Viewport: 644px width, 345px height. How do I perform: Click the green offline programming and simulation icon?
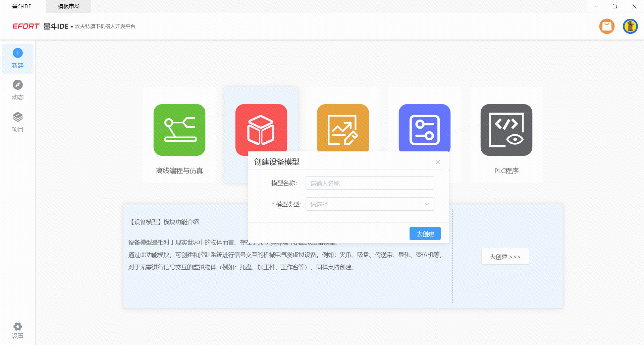pyautogui.click(x=179, y=130)
